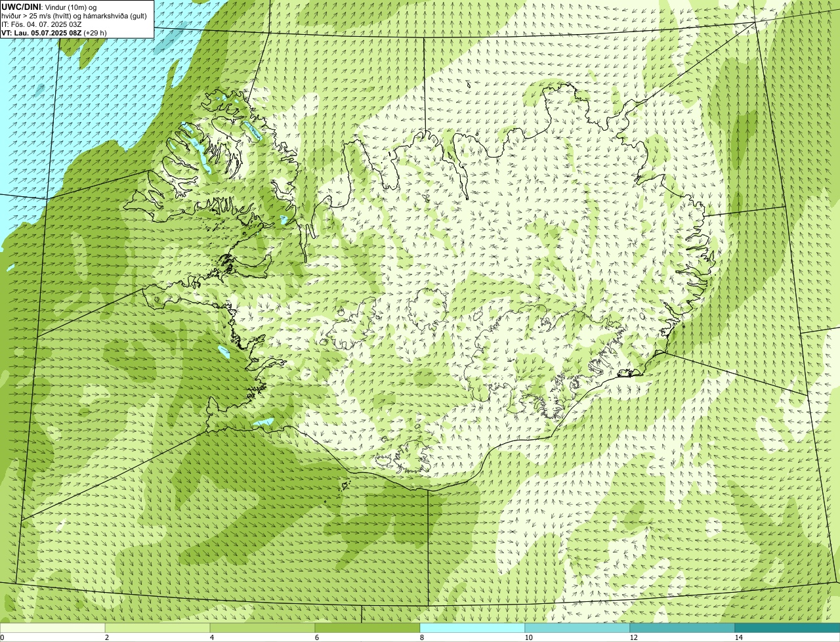840x642 pixels.
Task: Click the '8' tick label on the scale
Action: pyautogui.click(x=421, y=637)
